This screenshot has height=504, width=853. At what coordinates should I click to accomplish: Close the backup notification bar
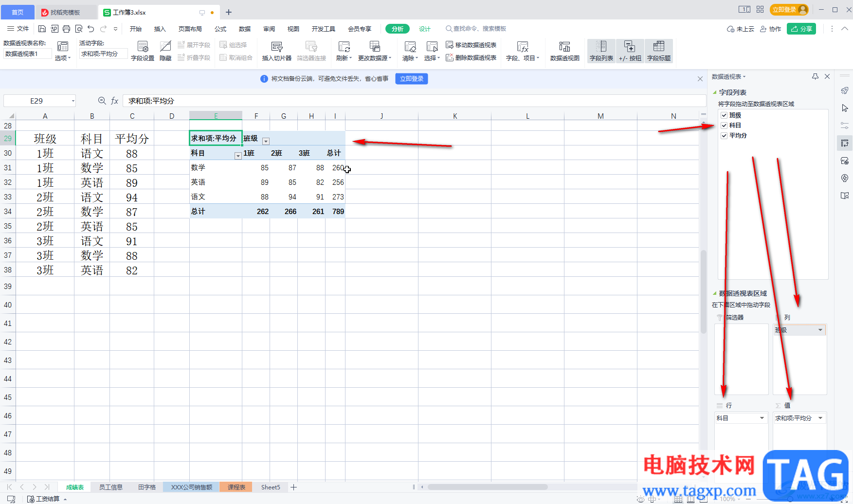coord(700,79)
